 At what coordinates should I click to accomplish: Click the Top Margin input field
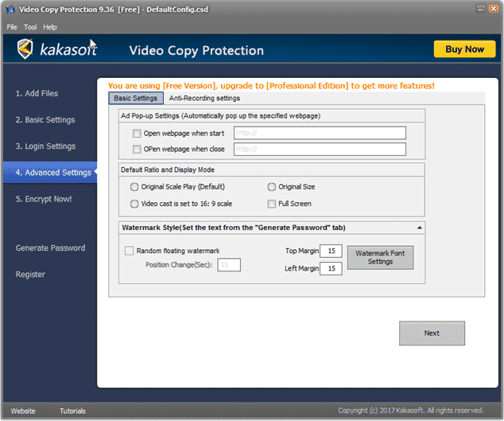[x=331, y=251]
